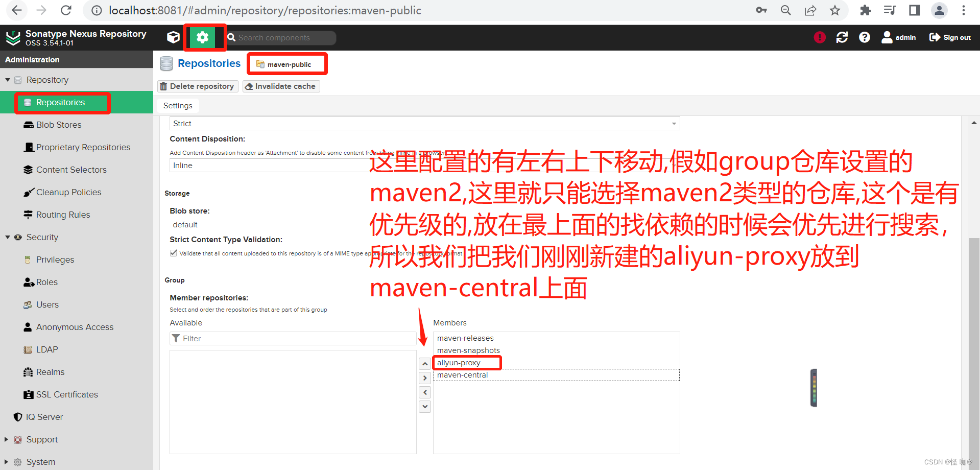Add selected repository to Members
This screenshot has height=470, width=980.
425,378
